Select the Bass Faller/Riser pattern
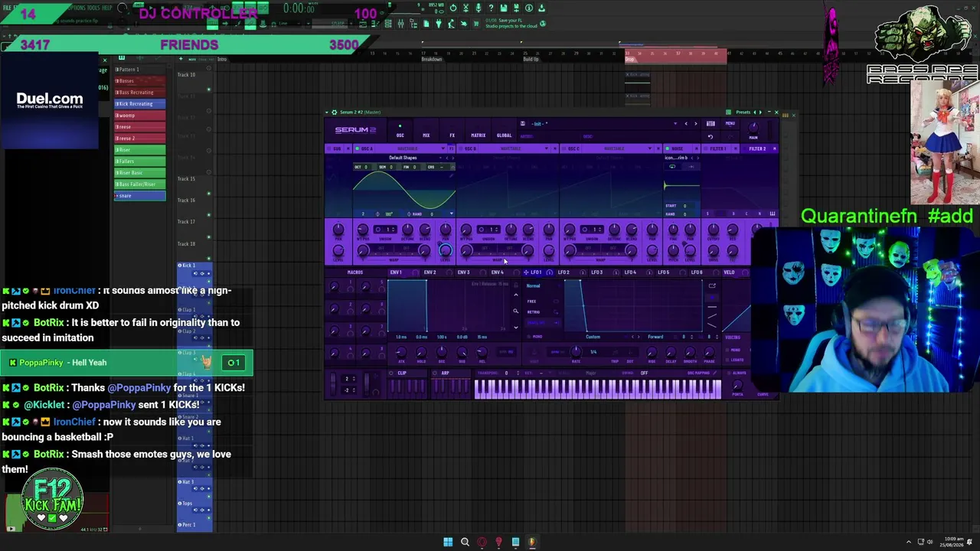 point(140,184)
